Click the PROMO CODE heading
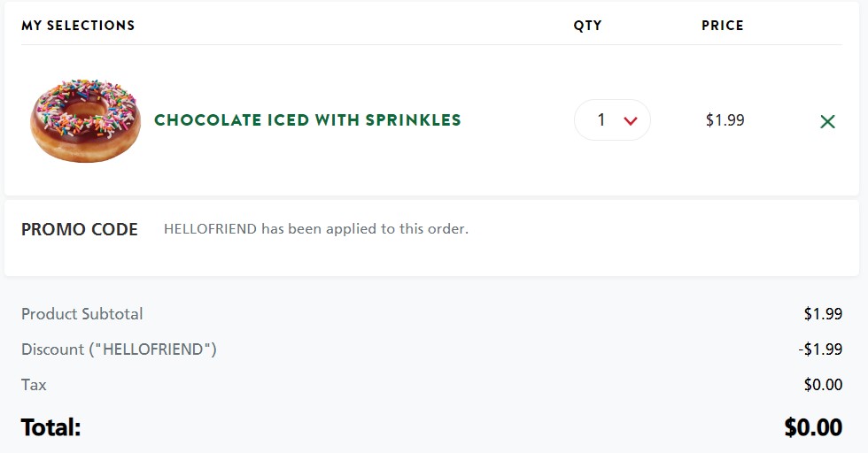 (80, 229)
